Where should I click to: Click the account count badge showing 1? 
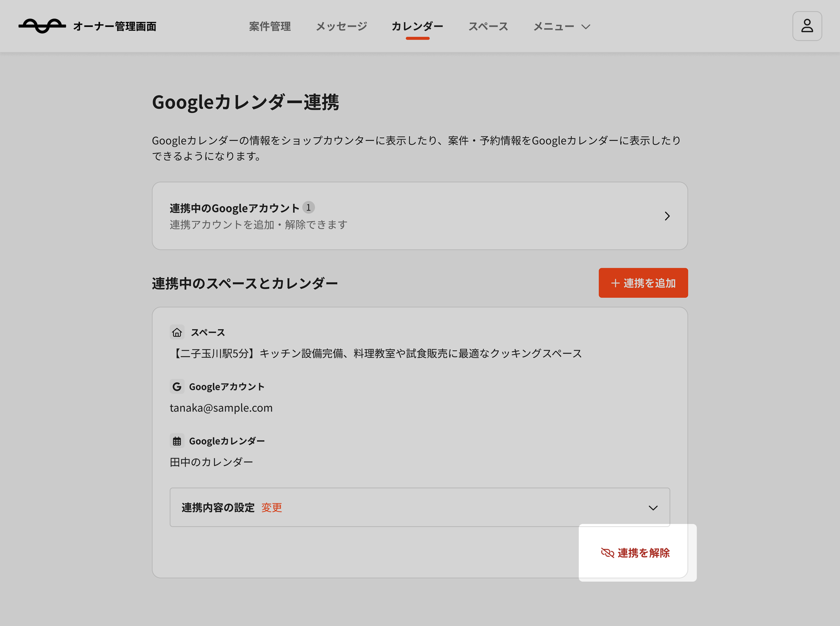click(308, 208)
